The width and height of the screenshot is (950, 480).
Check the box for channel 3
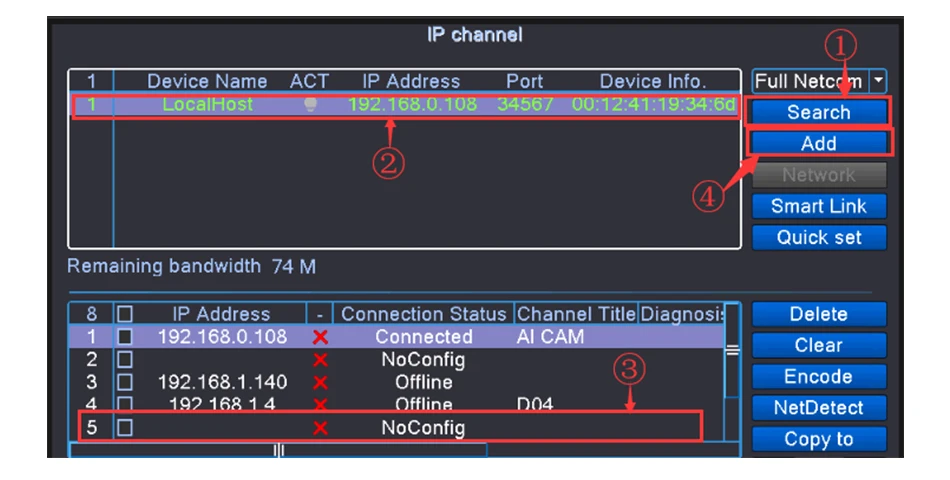124,382
